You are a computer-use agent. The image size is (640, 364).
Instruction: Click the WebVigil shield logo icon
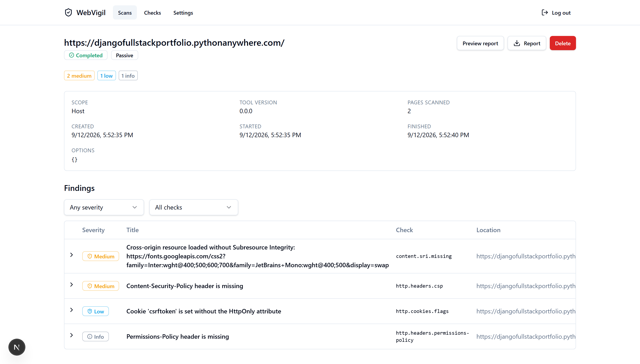(x=68, y=12)
